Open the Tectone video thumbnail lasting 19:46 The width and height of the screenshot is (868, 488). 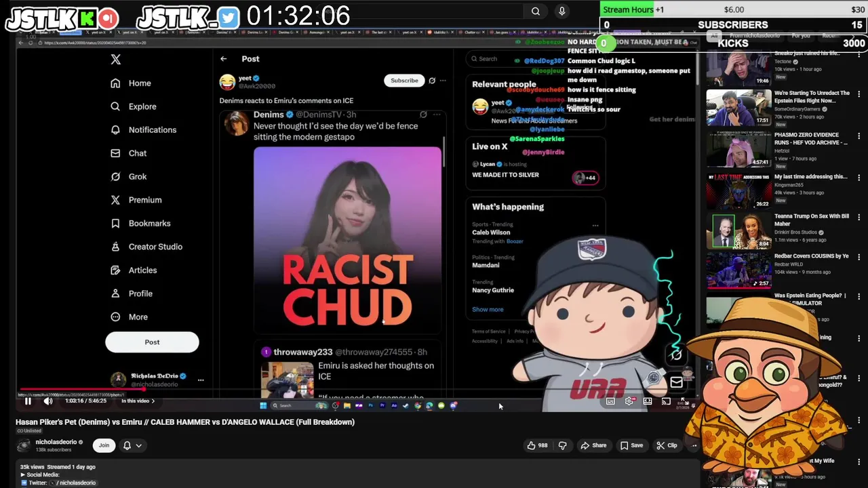738,68
